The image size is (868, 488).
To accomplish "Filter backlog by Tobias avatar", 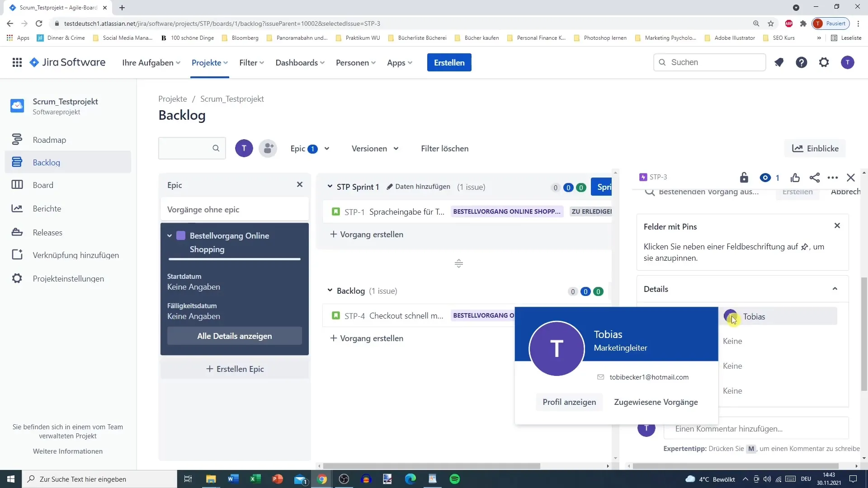I will pyautogui.click(x=244, y=148).
